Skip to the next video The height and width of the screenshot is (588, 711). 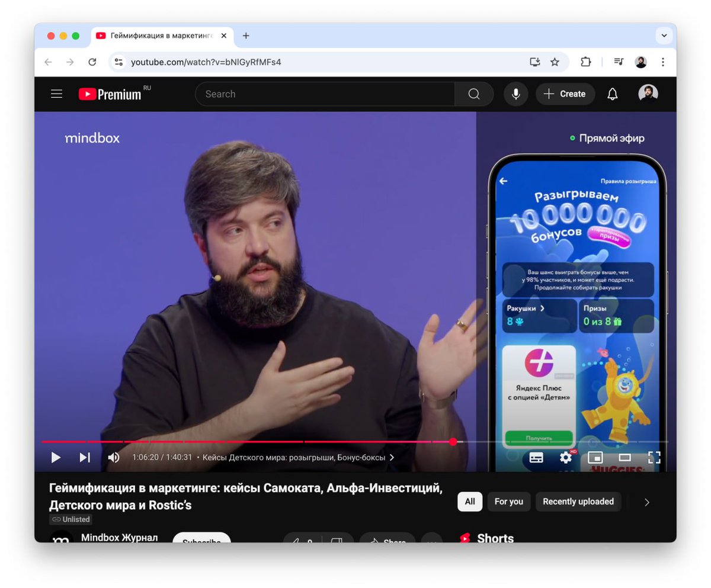85,457
